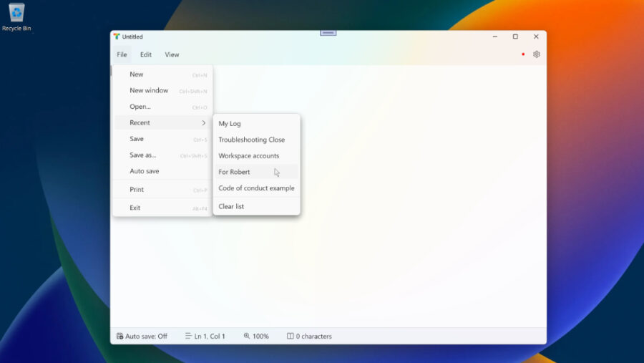Select Exit from the File menu

135,208
